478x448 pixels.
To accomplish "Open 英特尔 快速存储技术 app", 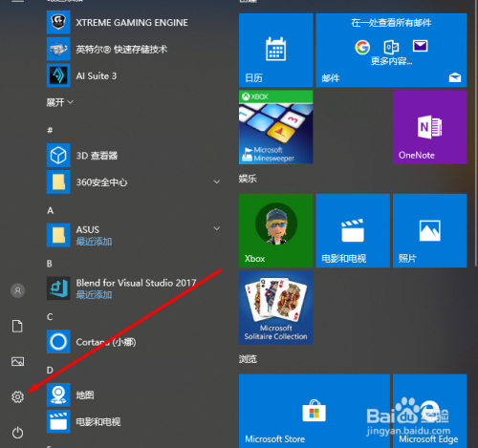I will click(134, 49).
